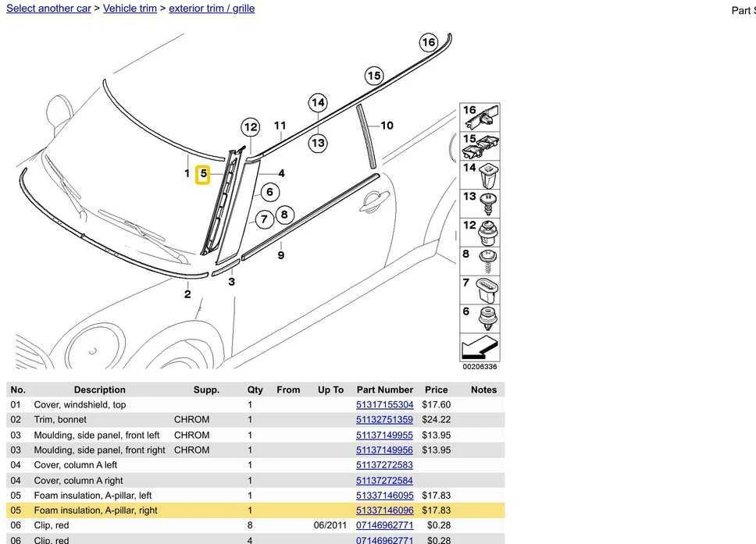This screenshot has height=544, width=756.
Task: Select callout number 2 at bonnet trim
Action: coord(187,294)
